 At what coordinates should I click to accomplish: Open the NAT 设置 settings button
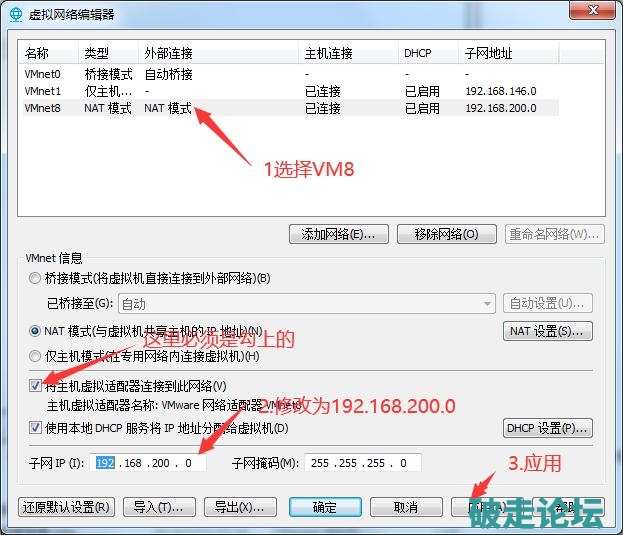(x=547, y=331)
